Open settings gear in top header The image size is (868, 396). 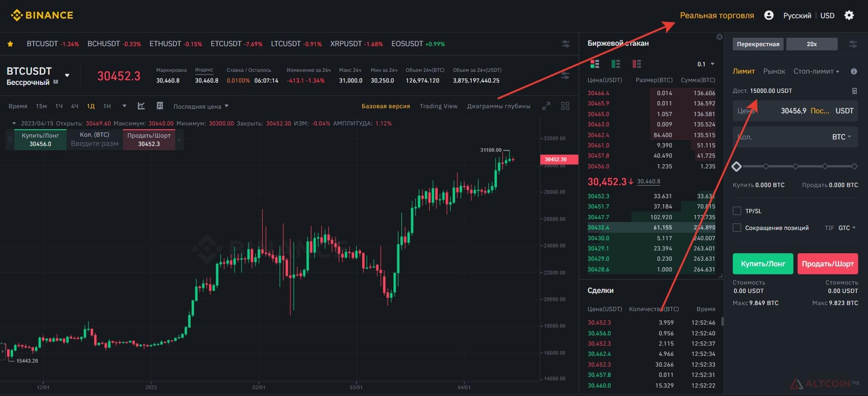coord(849,15)
